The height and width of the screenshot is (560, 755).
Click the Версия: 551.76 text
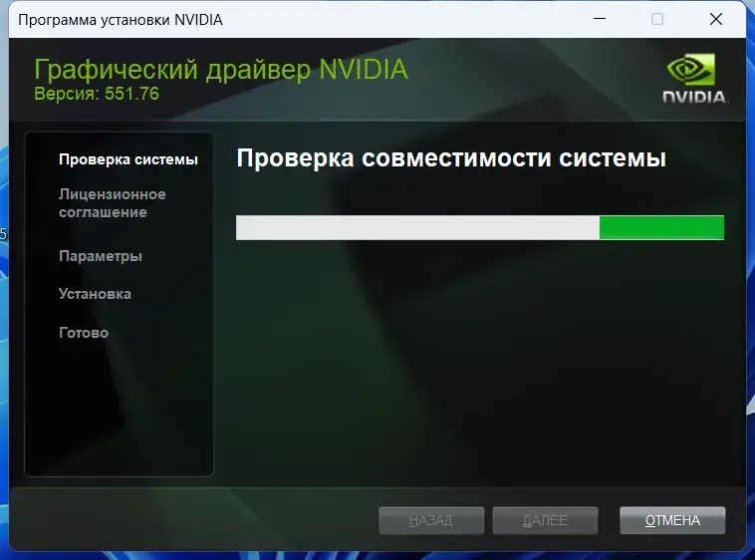97,94
